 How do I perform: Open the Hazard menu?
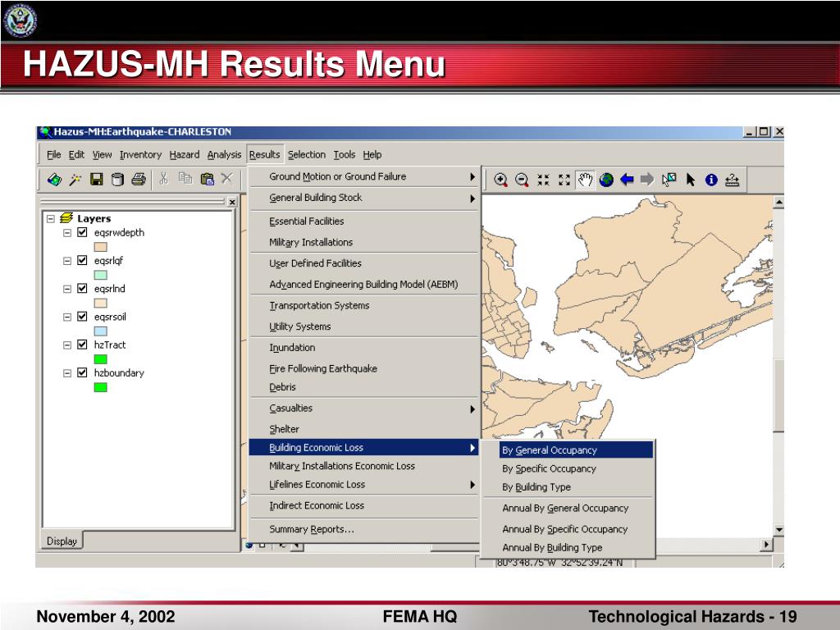pyautogui.click(x=185, y=155)
